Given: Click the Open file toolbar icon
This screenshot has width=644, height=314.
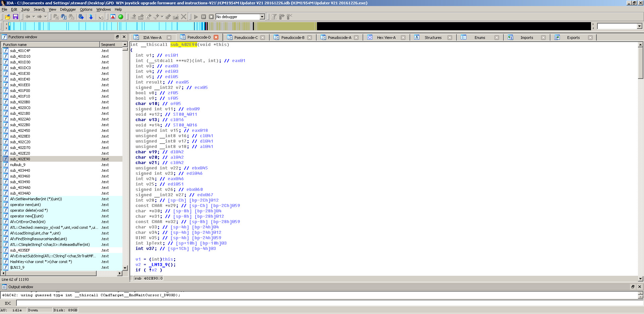Looking at the screenshot, I should point(8,17).
